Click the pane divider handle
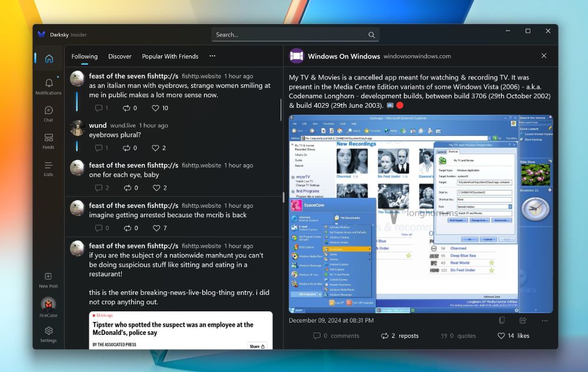 click(283, 197)
